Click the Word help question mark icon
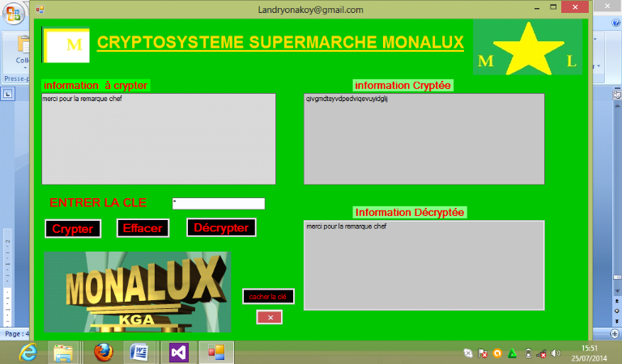 tap(616, 23)
